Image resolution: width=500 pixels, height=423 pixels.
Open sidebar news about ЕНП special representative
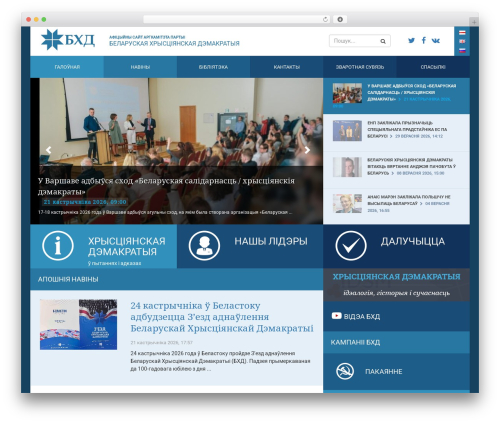[396, 133]
